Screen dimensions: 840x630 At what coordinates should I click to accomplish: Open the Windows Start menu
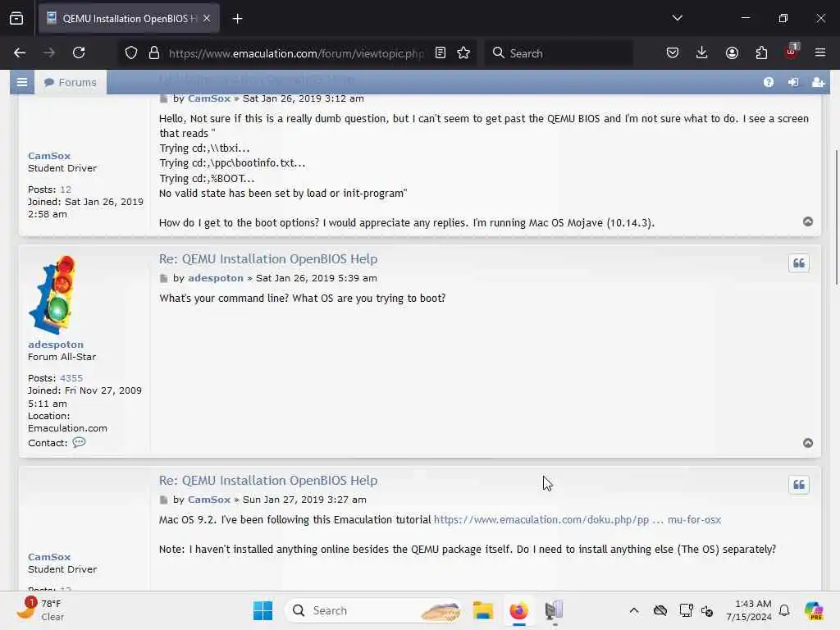click(262, 610)
